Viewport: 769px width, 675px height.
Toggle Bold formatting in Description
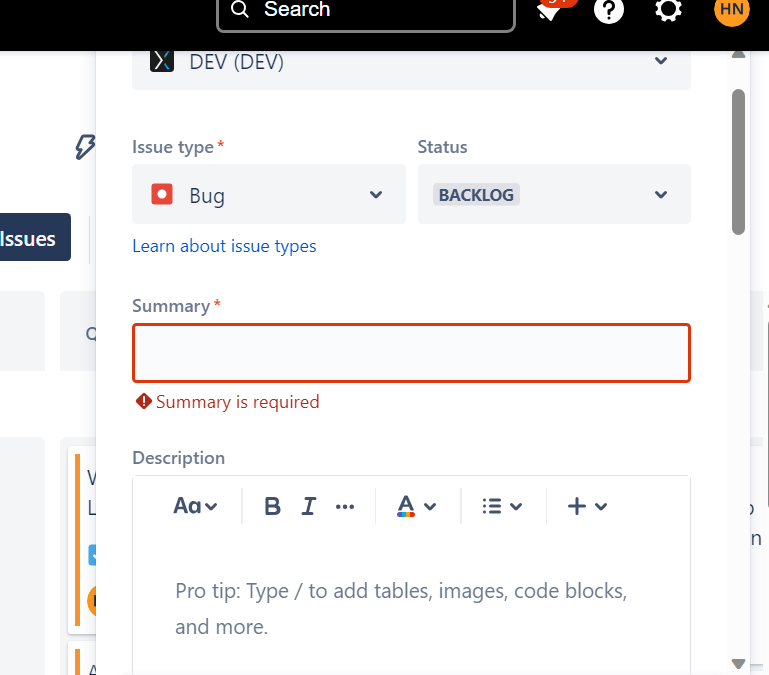click(x=272, y=506)
